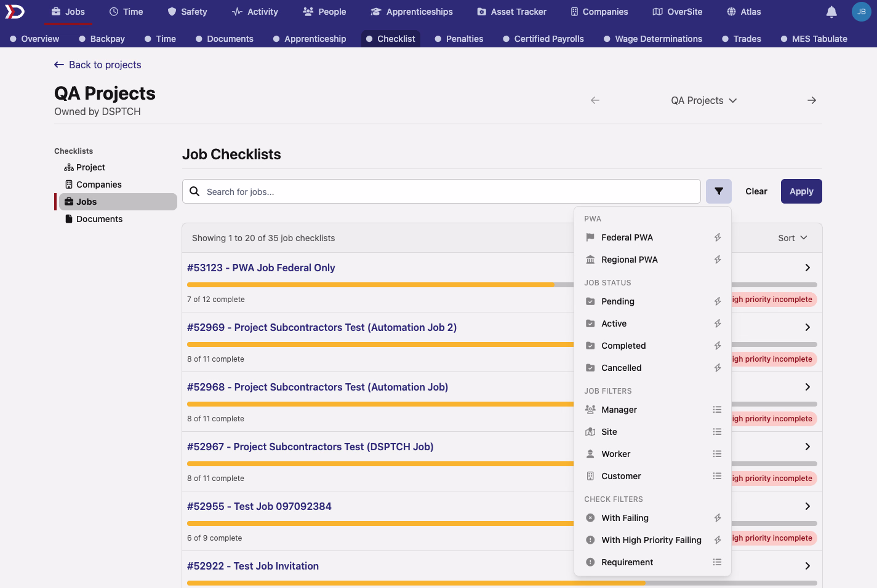This screenshot has width=877, height=588.
Task: Click the search magnifier icon
Action: click(194, 191)
